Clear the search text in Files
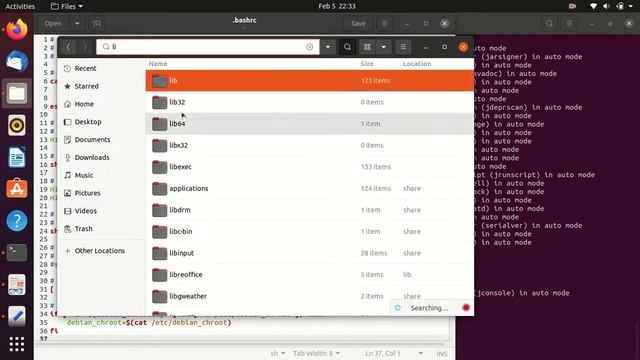Viewport: 640px width, 360px height. point(309,47)
